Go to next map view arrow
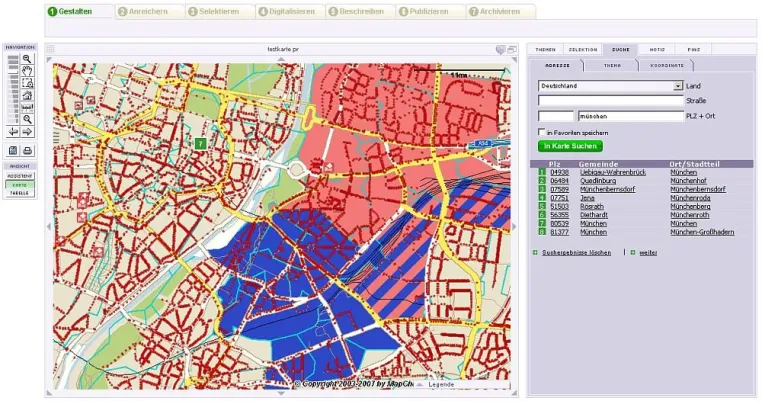Image resolution: width=762 pixels, height=401 pixels. click(x=27, y=132)
